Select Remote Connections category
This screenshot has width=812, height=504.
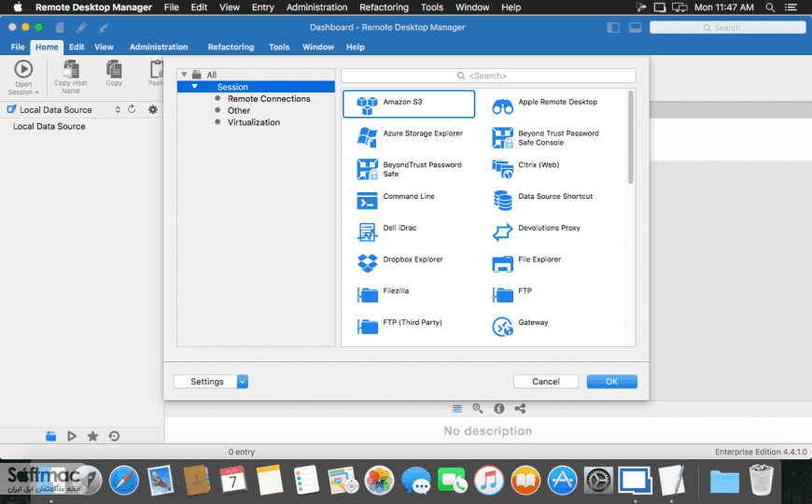pos(269,98)
